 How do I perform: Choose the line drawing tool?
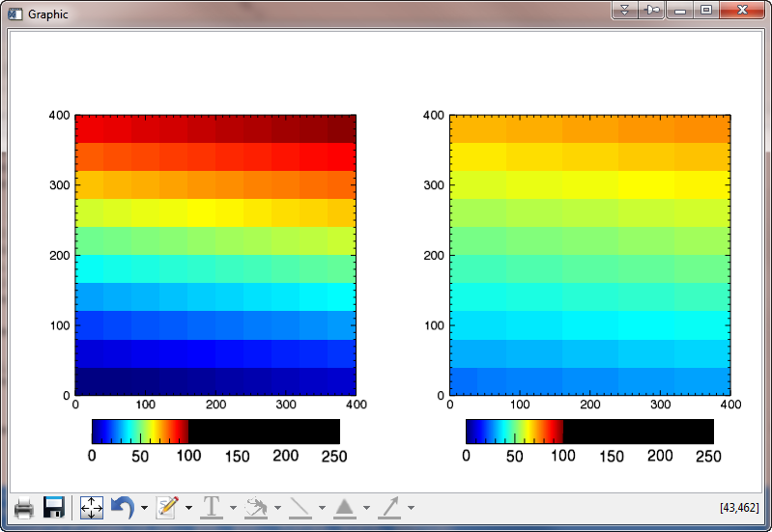[300, 507]
